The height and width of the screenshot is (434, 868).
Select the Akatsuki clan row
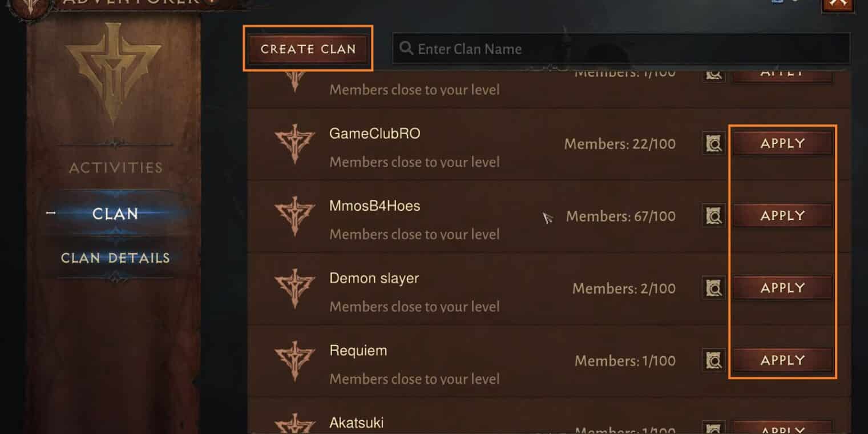coord(549,416)
